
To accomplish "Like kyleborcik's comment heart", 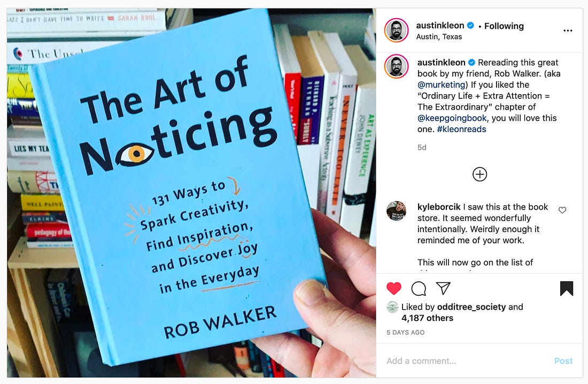I will (562, 210).
